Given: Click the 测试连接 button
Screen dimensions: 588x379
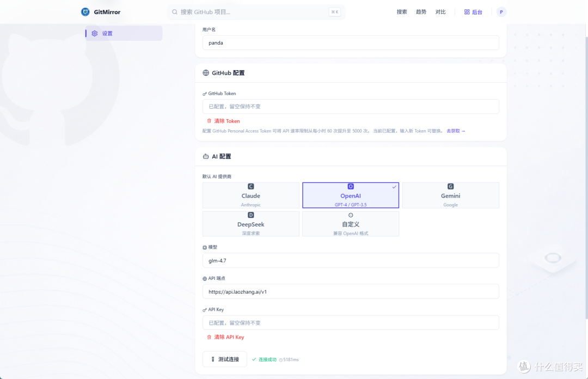Looking at the screenshot, I should 225,359.
